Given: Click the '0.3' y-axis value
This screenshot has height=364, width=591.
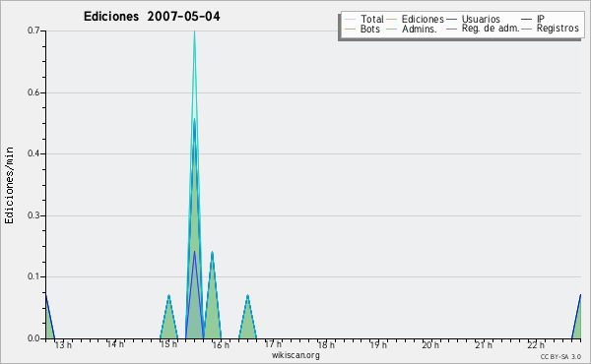Looking at the screenshot, I should click(33, 215).
